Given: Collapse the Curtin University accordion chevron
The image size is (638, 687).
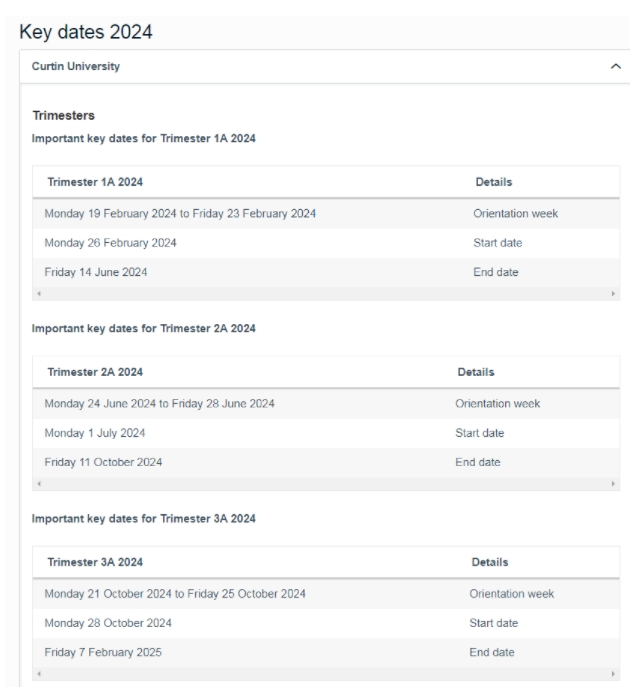Looking at the screenshot, I should tap(616, 66).
